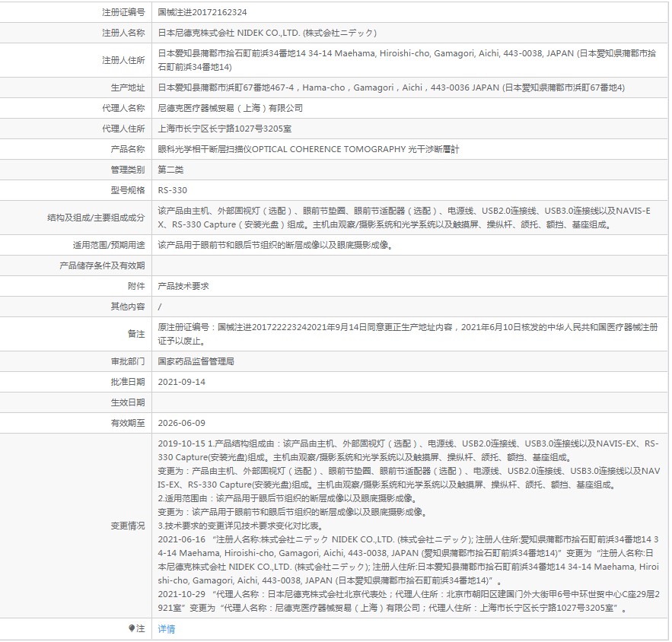Select the address value in 代理人住所 row
Image resolution: width=672 pixels, height=642 pixels.
tap(225, 129)
